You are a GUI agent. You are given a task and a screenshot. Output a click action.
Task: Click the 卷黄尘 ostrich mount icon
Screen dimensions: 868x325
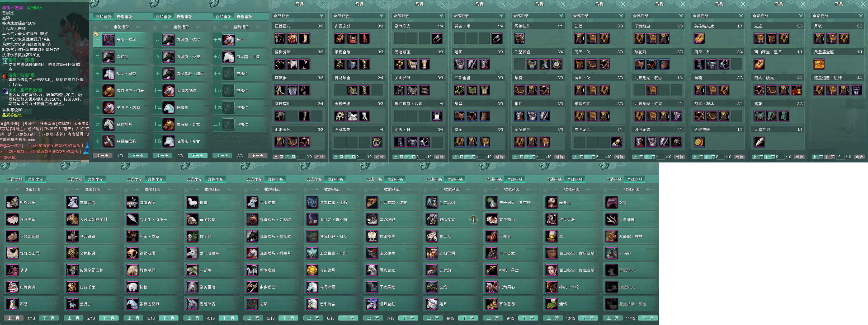[x=551, y=202]
